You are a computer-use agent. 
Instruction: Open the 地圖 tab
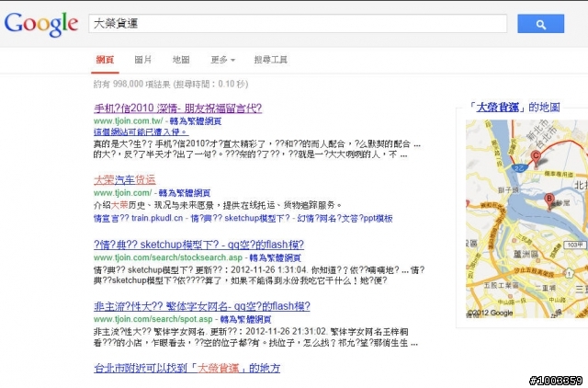181,60
